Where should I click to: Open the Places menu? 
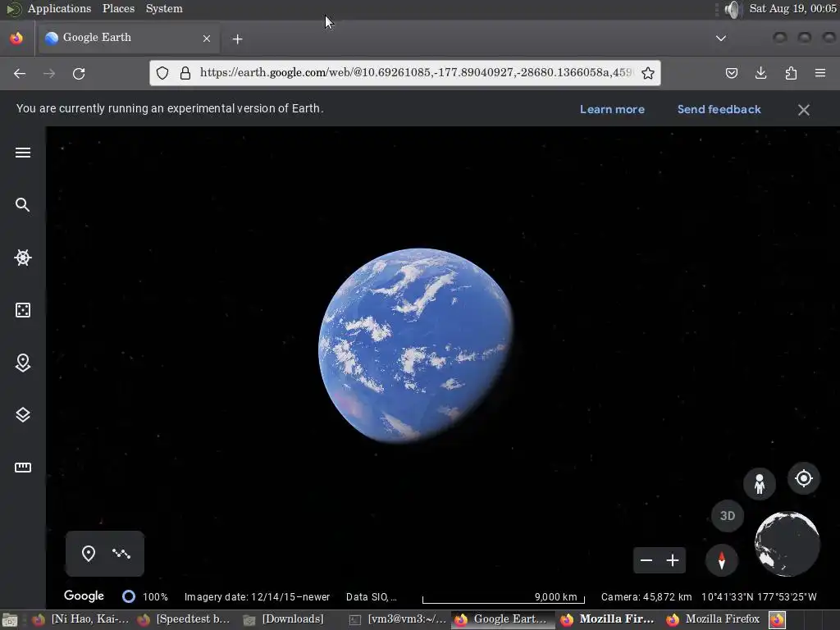point(118,8)
